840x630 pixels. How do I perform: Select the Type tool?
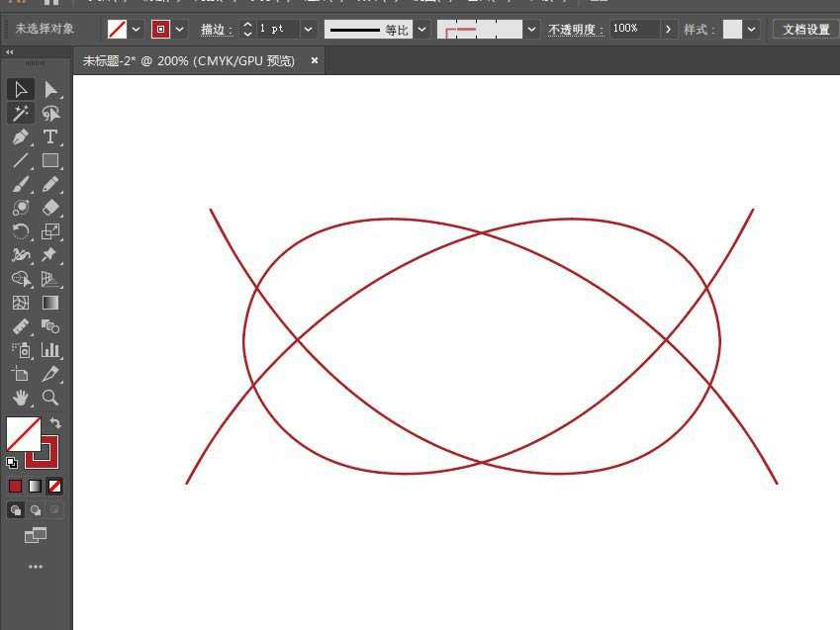[50, 136]
